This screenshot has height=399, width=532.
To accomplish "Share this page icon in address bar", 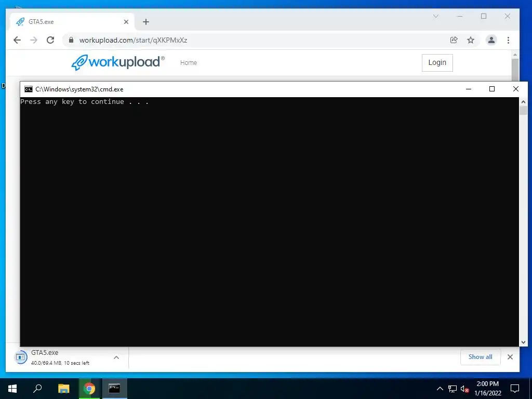I will (x=454, y=40).
